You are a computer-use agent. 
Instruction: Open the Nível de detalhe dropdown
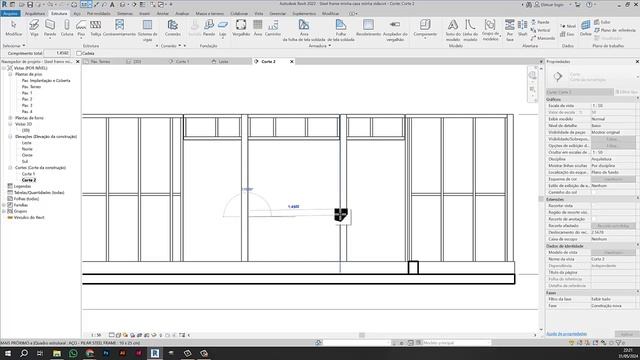[613, 126]
